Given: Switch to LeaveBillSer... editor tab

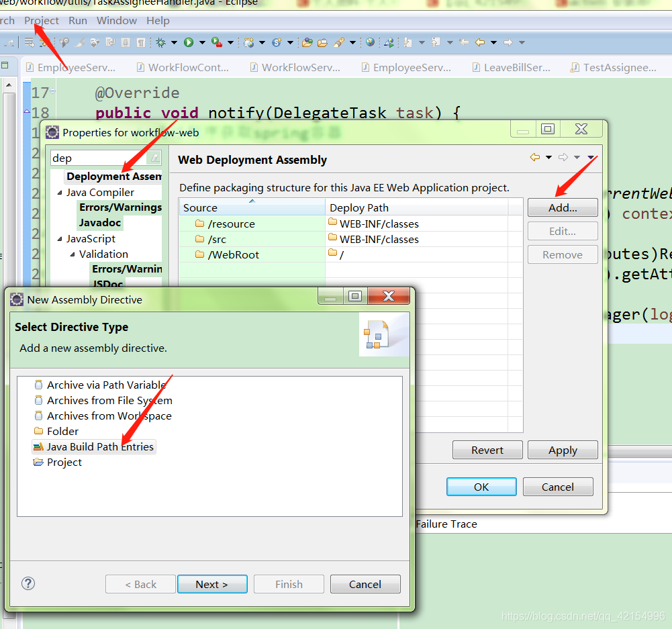Looking at the screenshot, I should tap(512, 67).
